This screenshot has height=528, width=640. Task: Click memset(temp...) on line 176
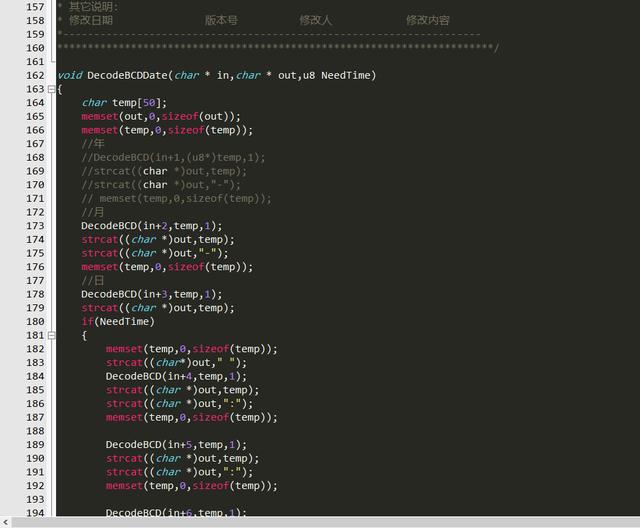[x=167, y=267]
